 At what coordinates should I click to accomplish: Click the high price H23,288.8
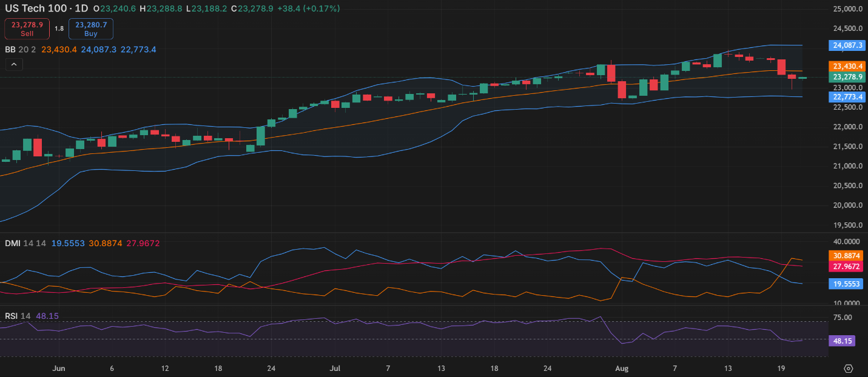tap(160, 8)
